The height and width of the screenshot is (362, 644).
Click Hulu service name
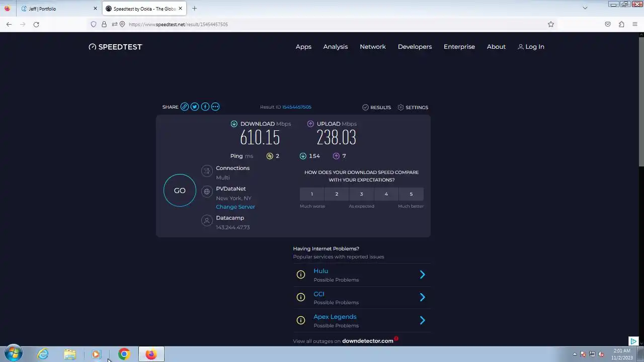pyautogui.click(x=320, y=271)
